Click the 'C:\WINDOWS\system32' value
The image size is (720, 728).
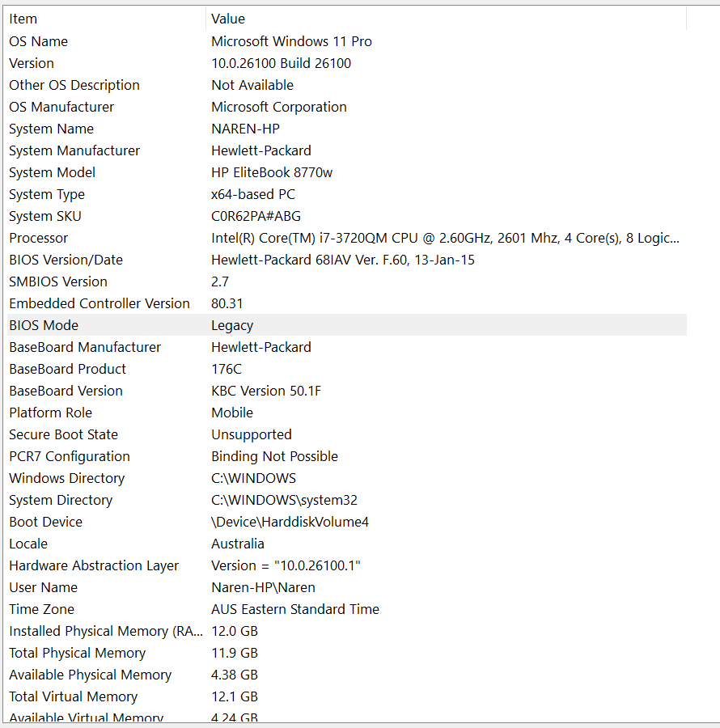click(285, 500)
